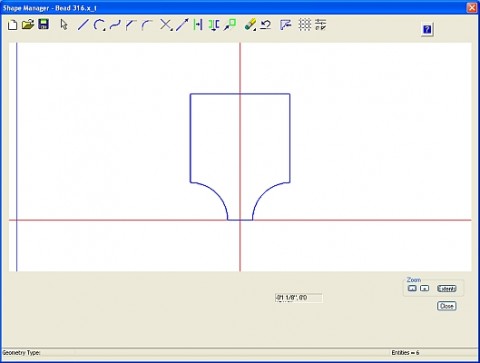
Task: Select the S-curve spline tool
Action: click(x=115, y=25)
